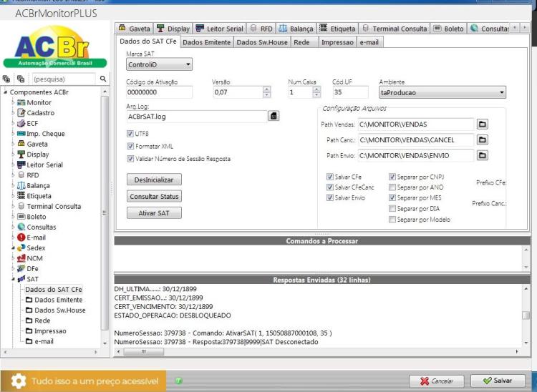Switch to the Rede tab
This screenshot has width=537, height=392.
(304, 42)
